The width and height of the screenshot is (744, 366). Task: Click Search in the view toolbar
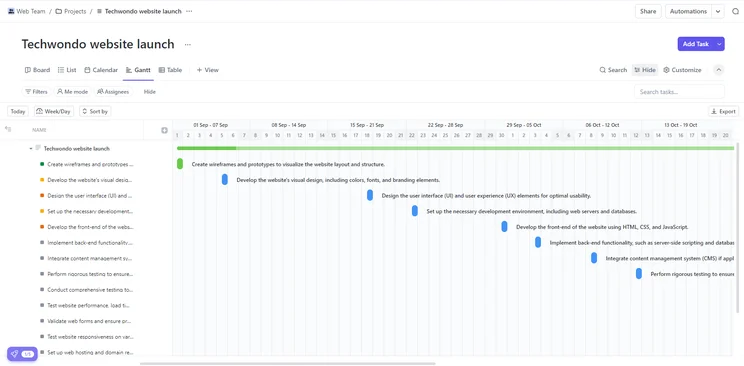point(613,70)
